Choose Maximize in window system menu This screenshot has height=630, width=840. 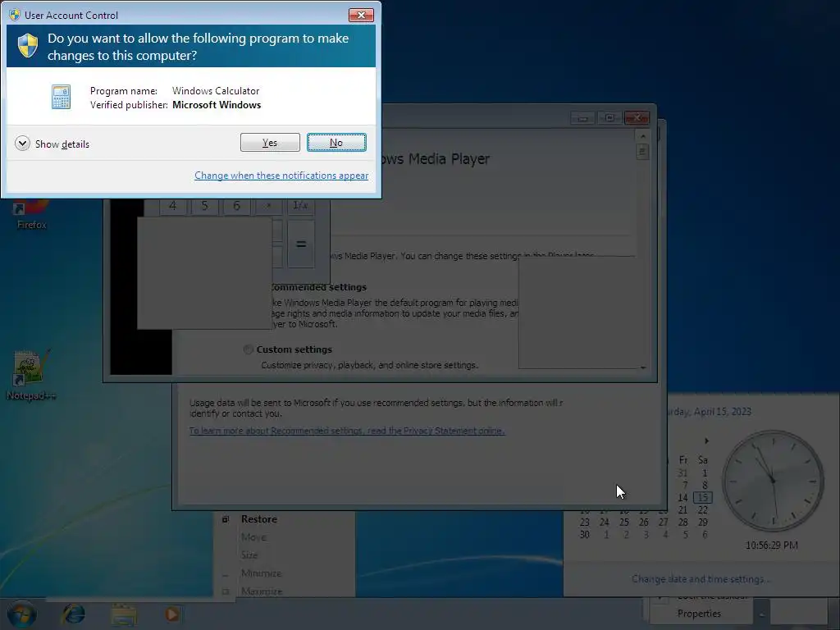[262, 591]
